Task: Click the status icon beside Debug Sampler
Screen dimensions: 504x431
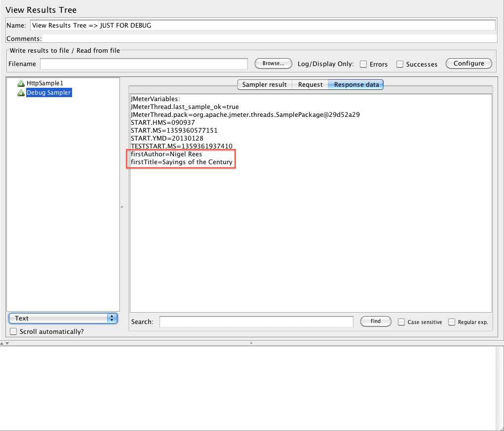Action: [21, 92]
